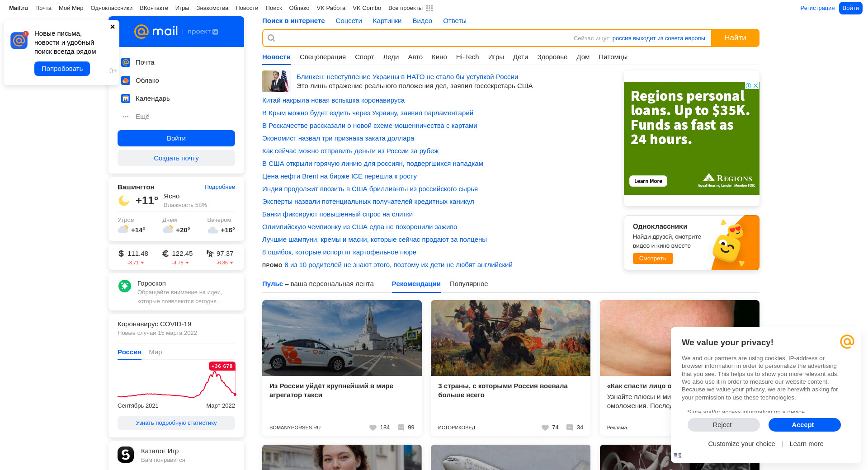The image size is (868, 470).
Task: Open the green Гороскоп icon
Action: 125,286
